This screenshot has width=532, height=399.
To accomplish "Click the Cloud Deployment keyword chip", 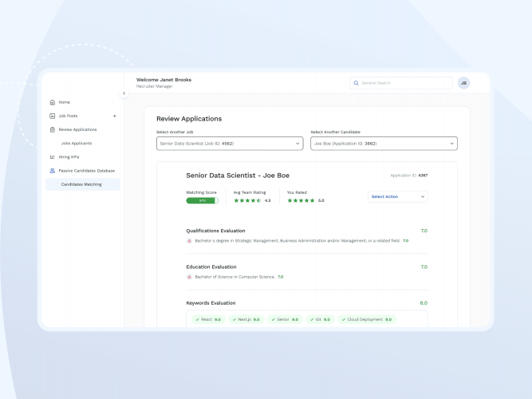I will coord(366,319).
